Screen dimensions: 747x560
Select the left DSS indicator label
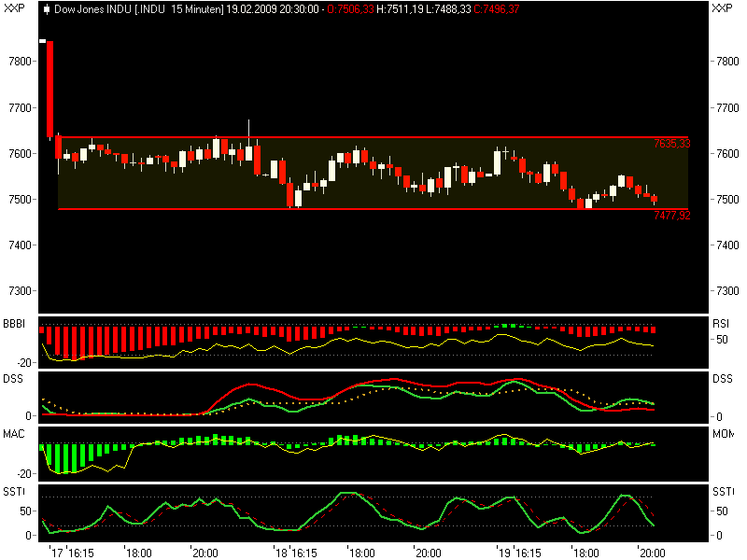13,379
